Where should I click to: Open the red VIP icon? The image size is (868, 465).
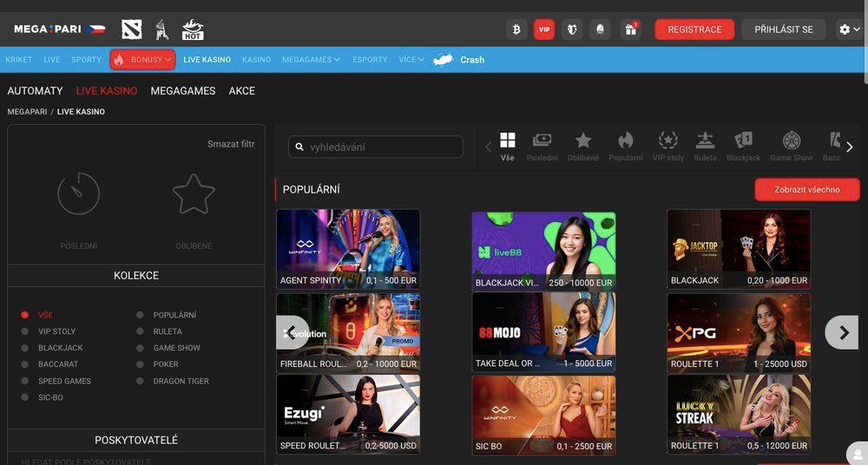tap(544, 29)
